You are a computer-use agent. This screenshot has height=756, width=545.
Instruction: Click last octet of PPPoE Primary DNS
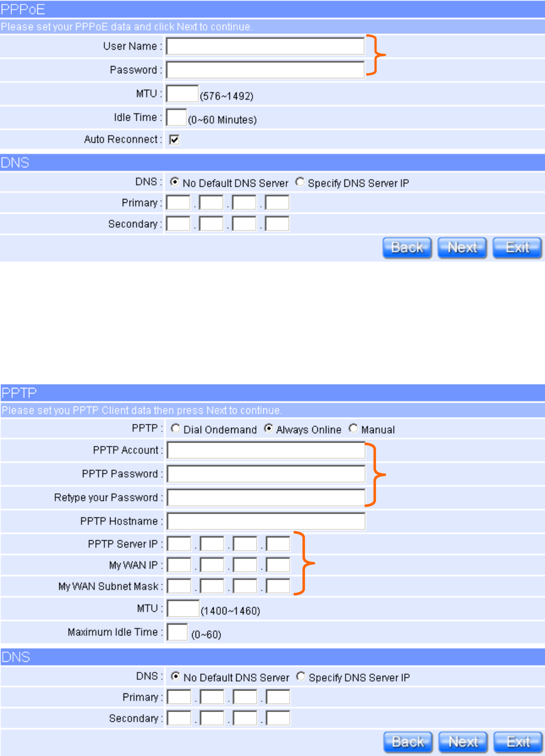tap(277, 203)
